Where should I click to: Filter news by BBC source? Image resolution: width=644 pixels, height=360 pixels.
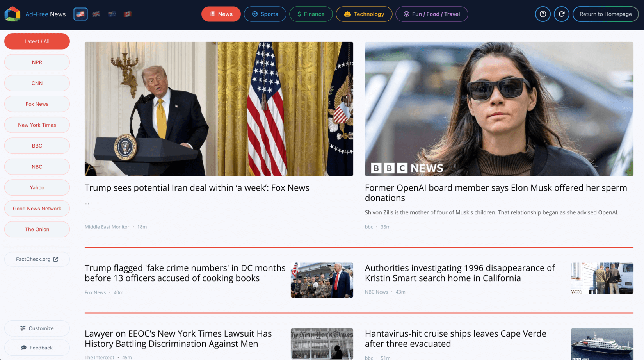tap(37, 146)
